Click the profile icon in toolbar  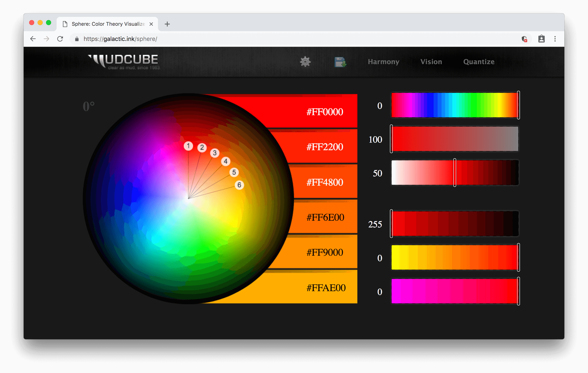541,39
